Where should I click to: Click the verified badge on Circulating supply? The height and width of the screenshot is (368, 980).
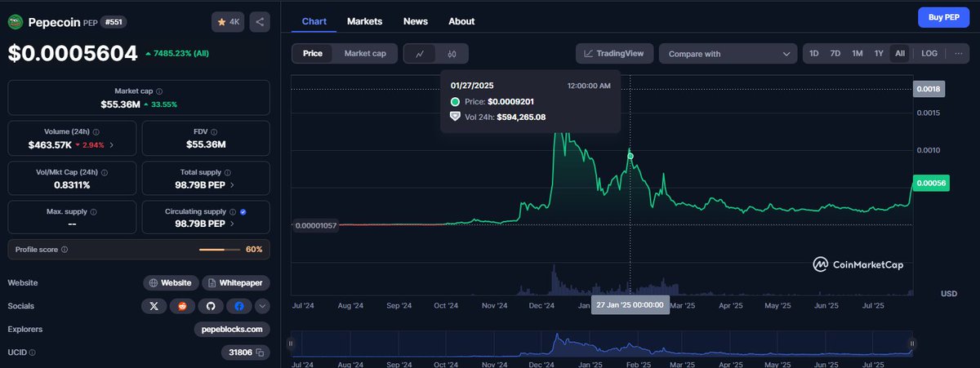(x=243, y=211)
